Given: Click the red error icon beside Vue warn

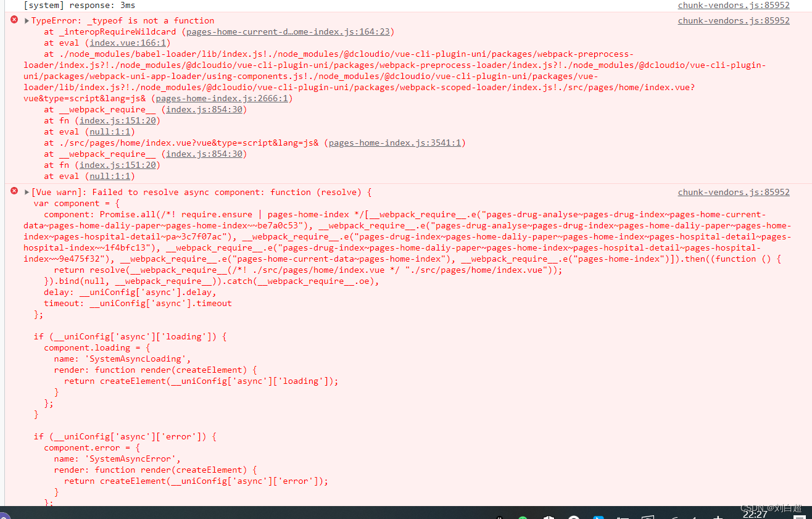Looking at the screenshot, I should coord(14,192).
